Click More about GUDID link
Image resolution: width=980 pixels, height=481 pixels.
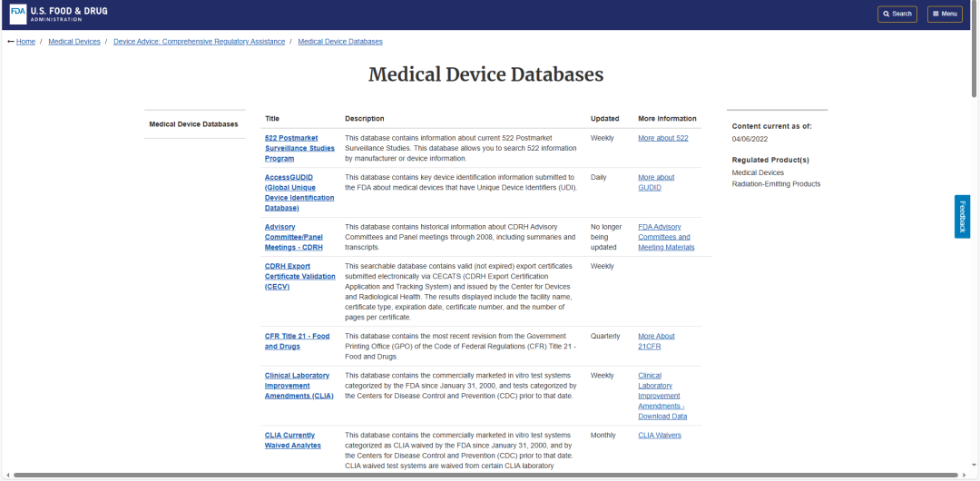pyautogui.click(x=656, y=182)
